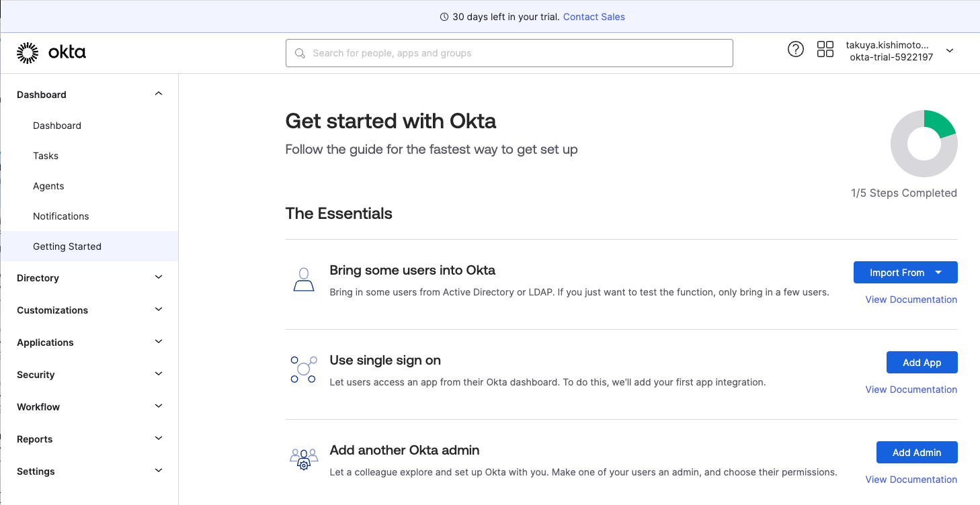This screenshot has width=980, height=505.
Task: Click the search magnifier icon
Action: 300,53
